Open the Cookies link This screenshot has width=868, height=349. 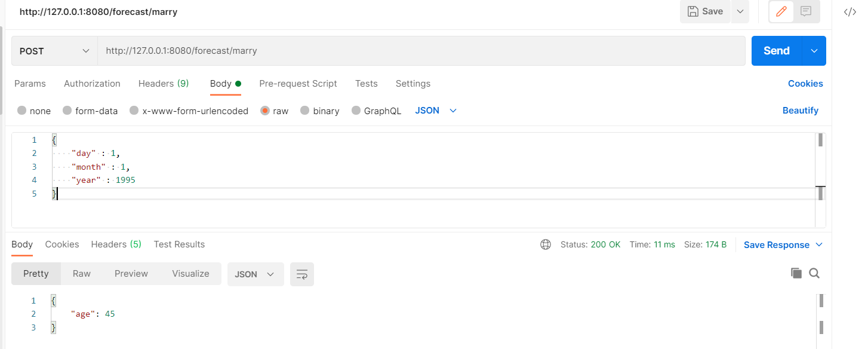[x=805, y=84]
